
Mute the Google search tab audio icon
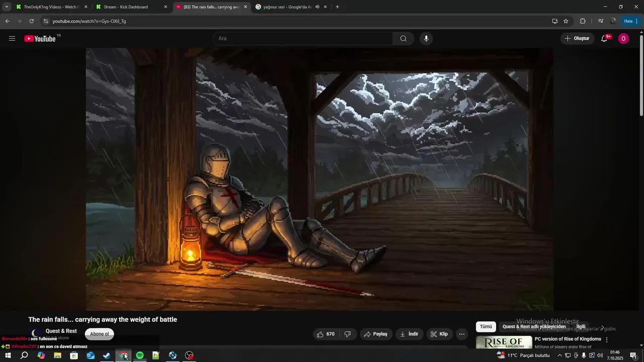[317, 7]
